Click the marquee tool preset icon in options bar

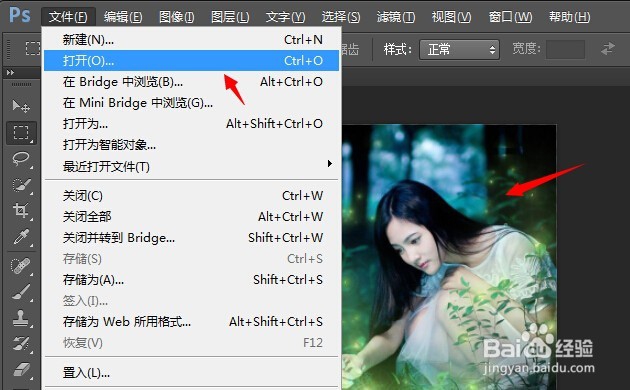tap(32, 49)
